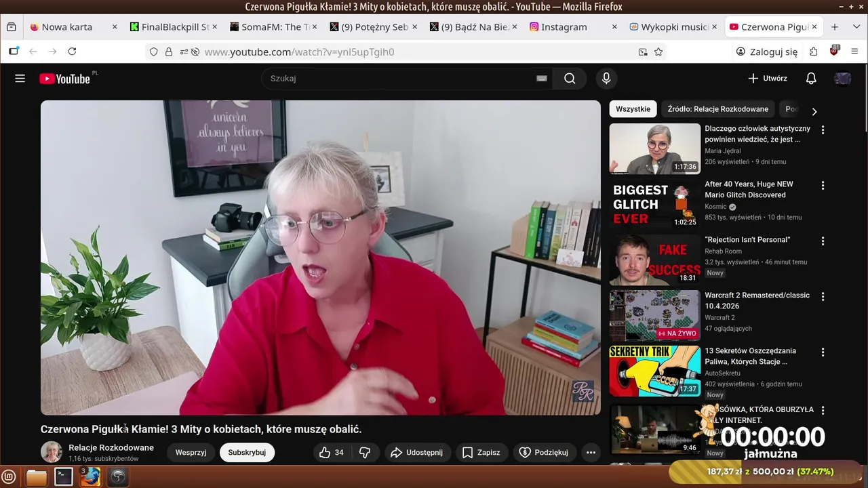The width and height of the screenshot is (868, 488).
Task: Click the Utwórz create button
Action: tap(768, 79)
